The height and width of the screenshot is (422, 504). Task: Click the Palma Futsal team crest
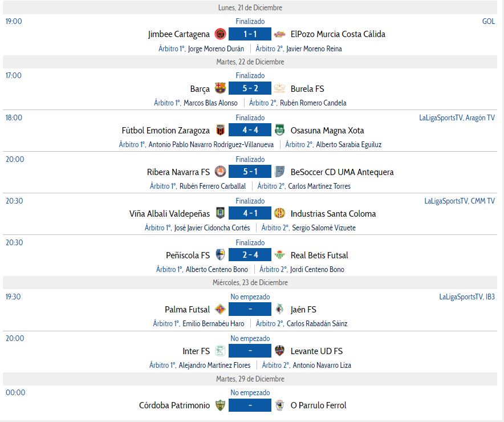tap(220, 310)
